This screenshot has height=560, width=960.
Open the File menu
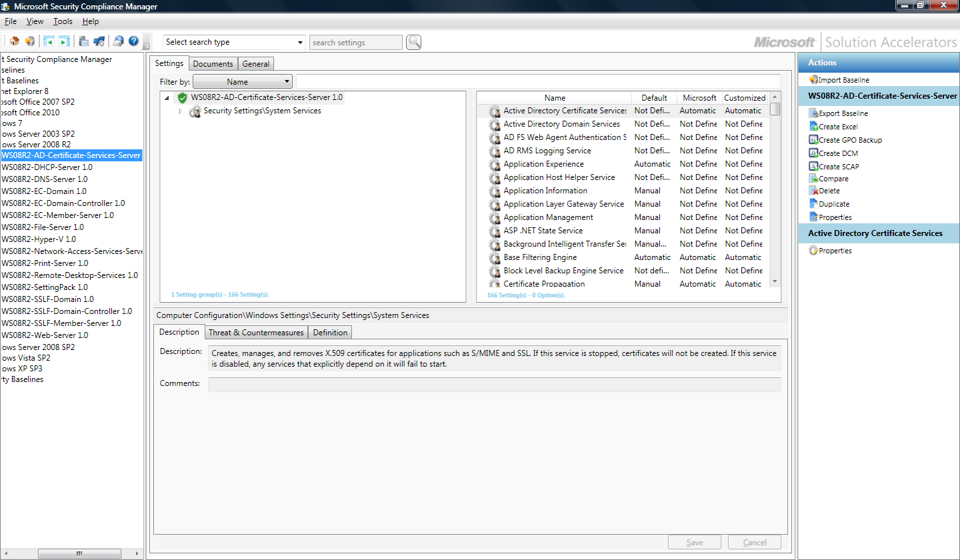pyautogui.click(x=11, y=21)
